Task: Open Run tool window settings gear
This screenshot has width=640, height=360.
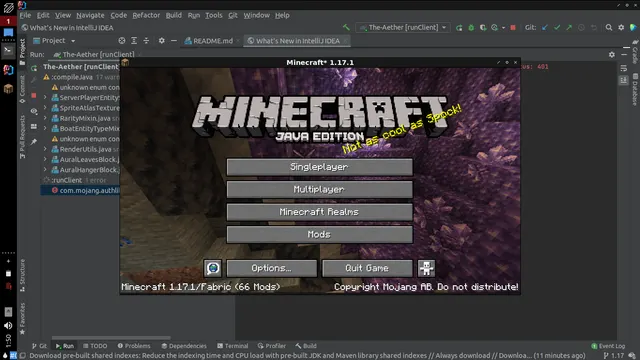Action: pos(611,54)
